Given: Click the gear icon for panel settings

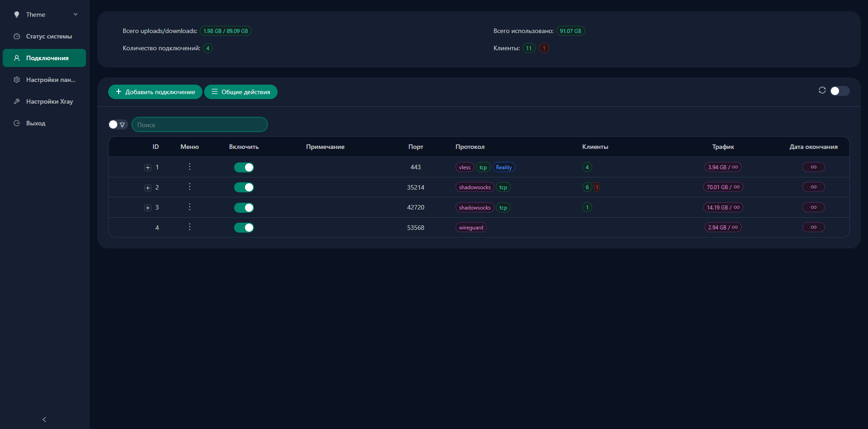Looking at the screenshot, I should [17, 80].
